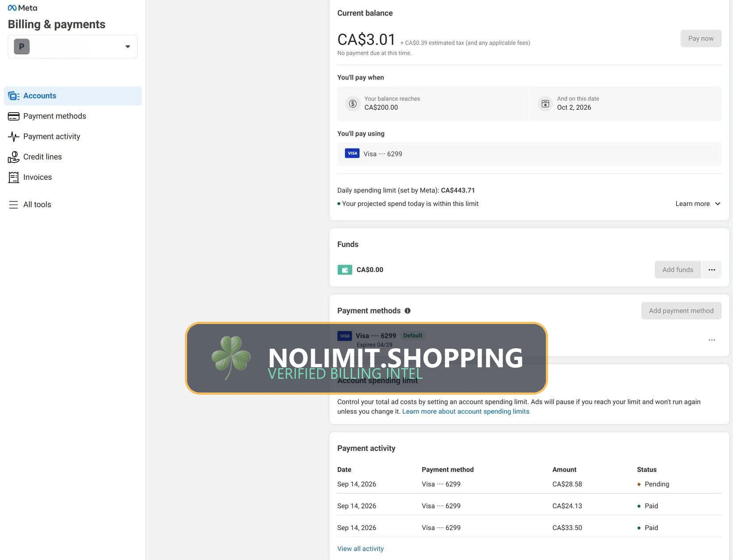Click the No payment due message
Viewport: 733px width, 560px height.
point(374,53)
